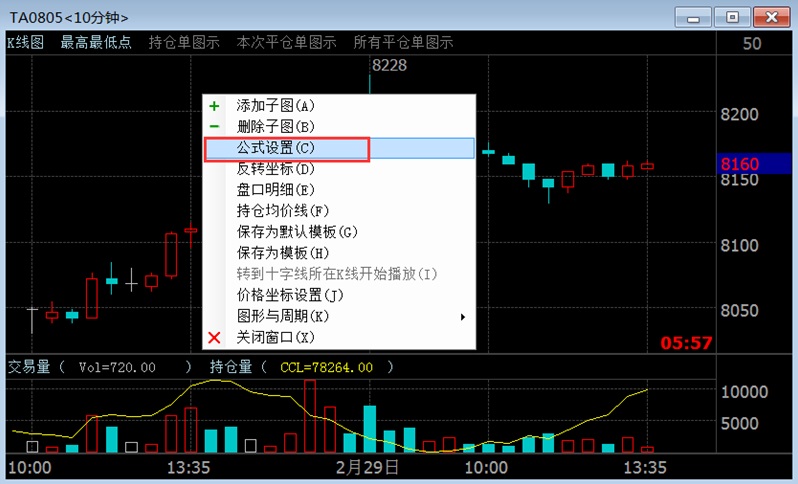Click the 8228 high price label
This screenshot has height=484, width=798.
click(389, 65)
